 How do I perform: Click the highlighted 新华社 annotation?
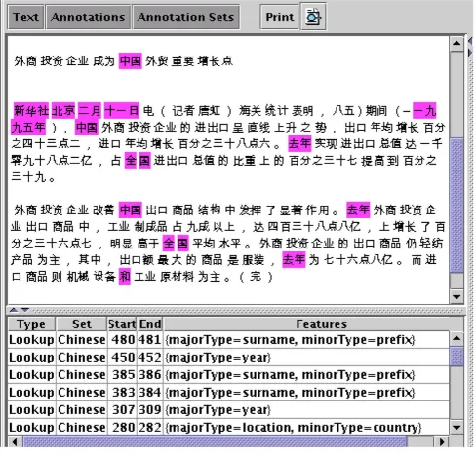31,110
